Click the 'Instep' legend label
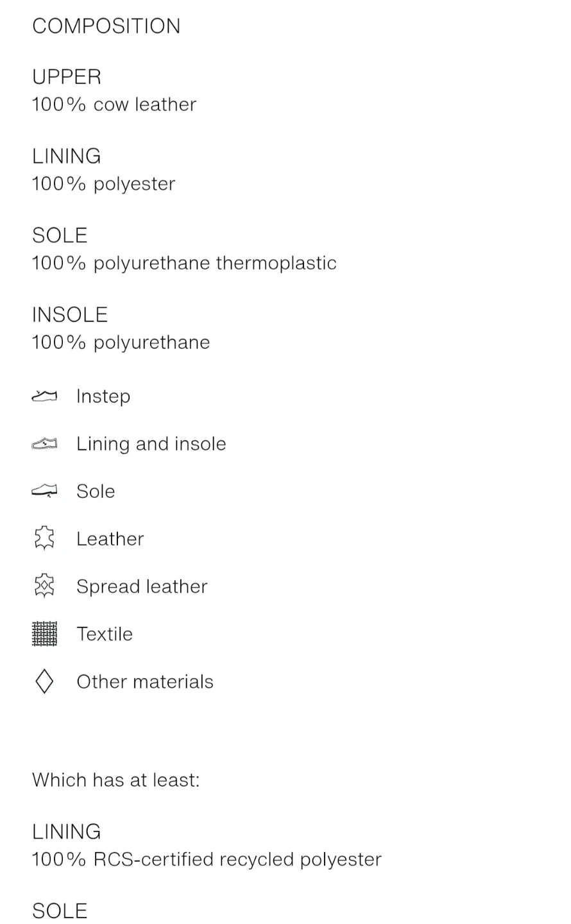571x924 pixels. tap(103, 397)
